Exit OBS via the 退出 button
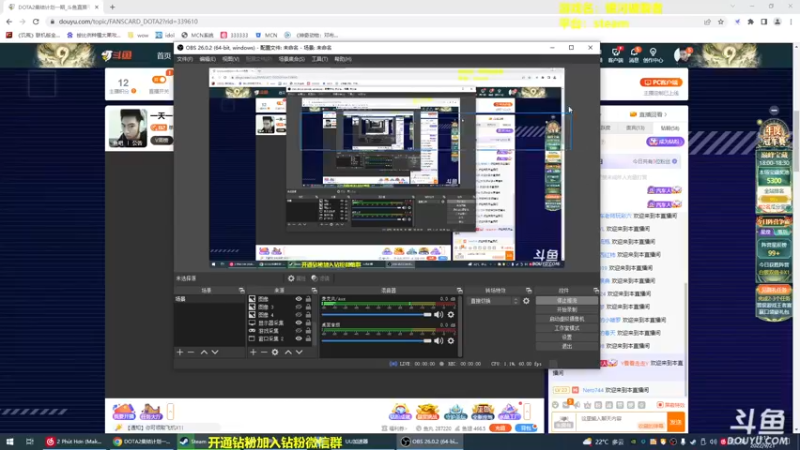This screenshot has width=800, height=450. coord(567,346)
